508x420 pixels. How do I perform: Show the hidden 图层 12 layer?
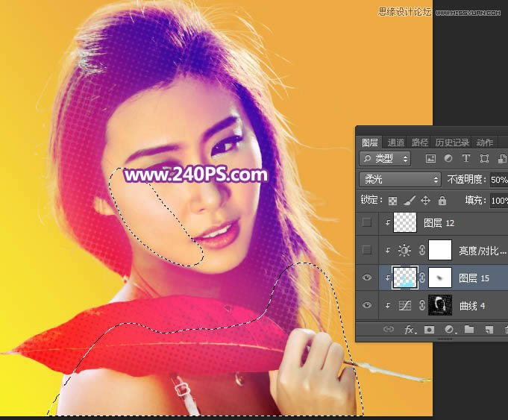coord(366,223)
